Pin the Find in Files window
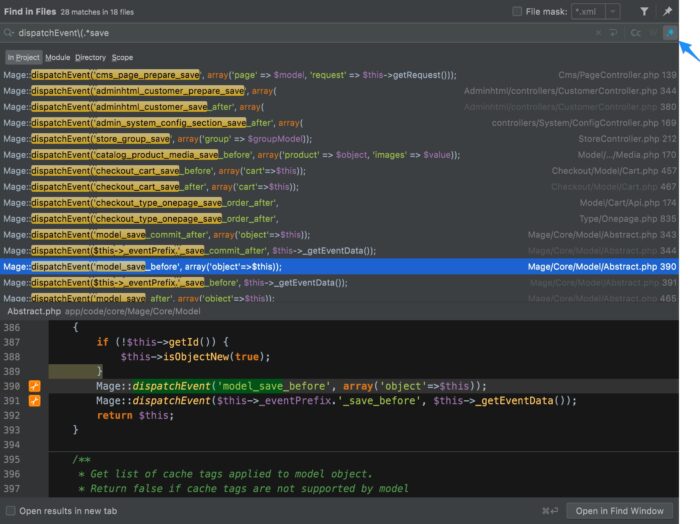This screenshot has width=700, height=524. [x=667, y=12]
